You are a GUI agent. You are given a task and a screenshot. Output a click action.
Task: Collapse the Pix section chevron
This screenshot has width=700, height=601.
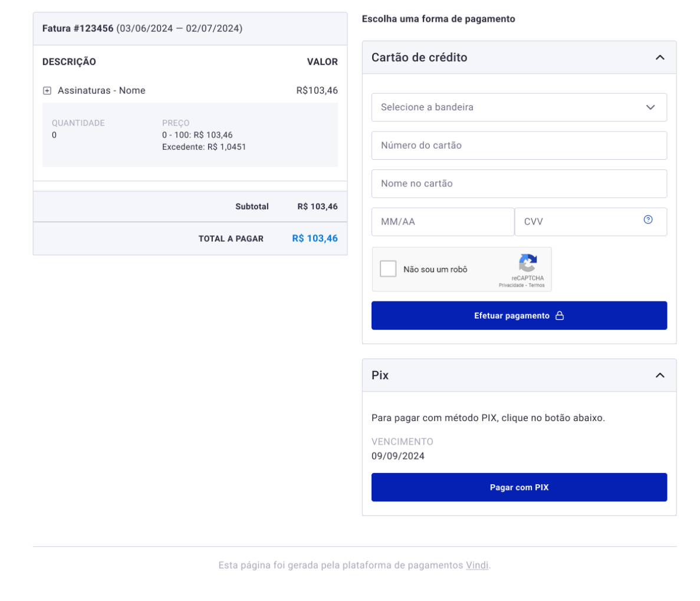[660, 376]
